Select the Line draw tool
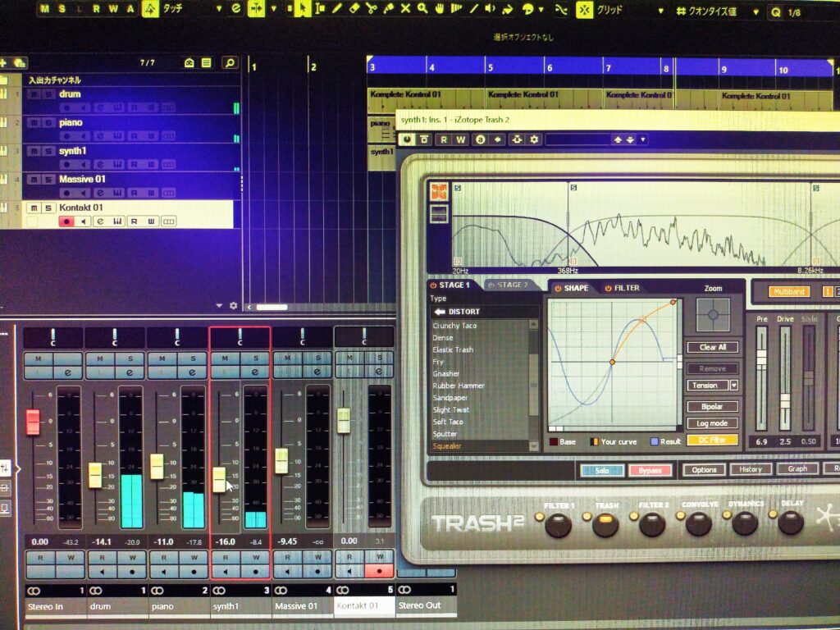This screenshot has width=840, height=630. tap(473, 8)
